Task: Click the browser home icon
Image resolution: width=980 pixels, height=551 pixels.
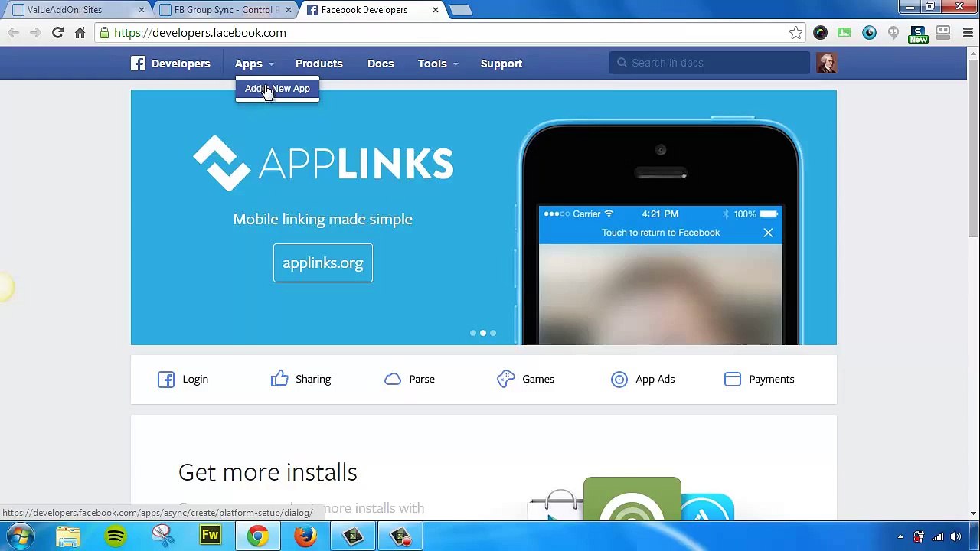Action: tap(80, 33)
